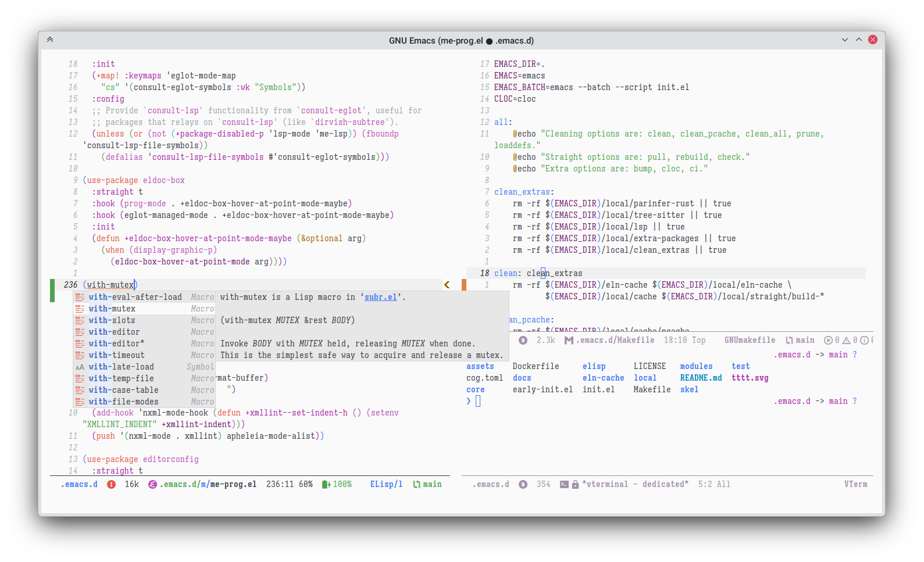
Task: Click cog.toml in the terminal listing
Action: tap(484, 378)
